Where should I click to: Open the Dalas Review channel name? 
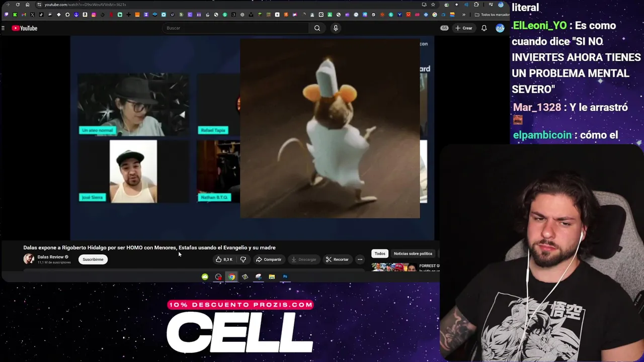(x=50, y=257)
